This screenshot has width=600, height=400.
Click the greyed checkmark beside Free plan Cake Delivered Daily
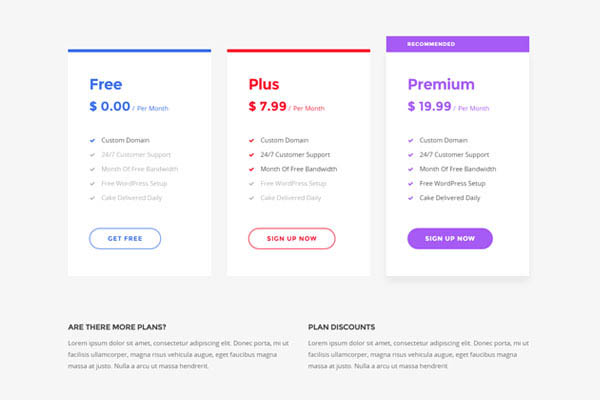(92, 198)
